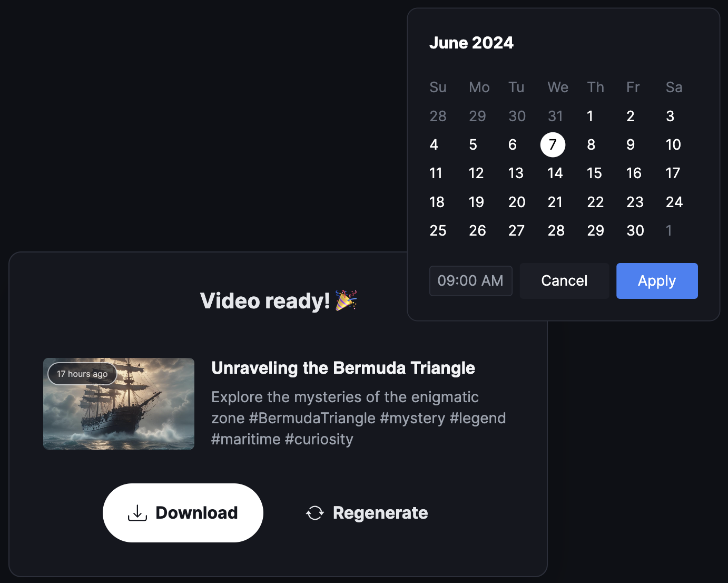Viewport: 728px width, 583px height.
Task: Pick June 15 in the calendar
Action: [594, 173]
